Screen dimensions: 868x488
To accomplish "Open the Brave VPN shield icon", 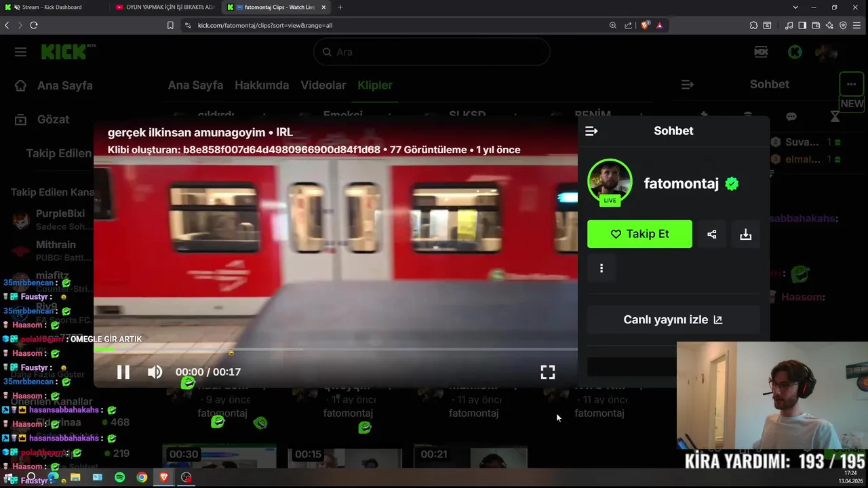I will pyautogui.click(x=843, y=25).
